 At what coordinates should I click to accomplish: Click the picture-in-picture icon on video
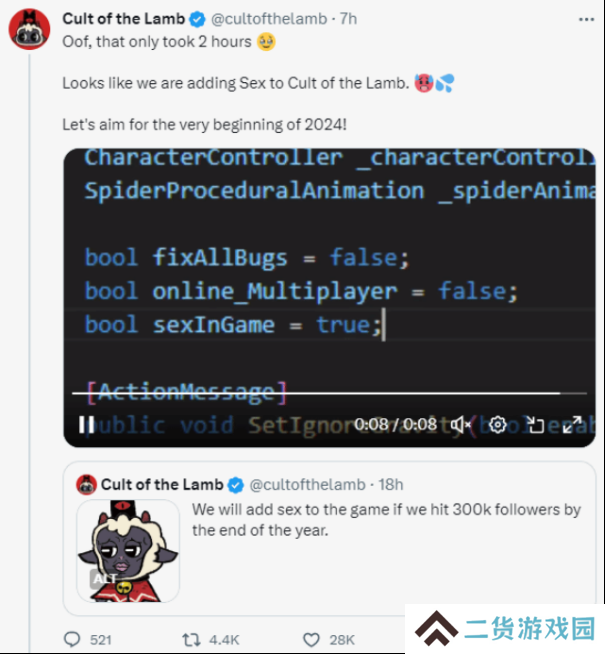535,425
